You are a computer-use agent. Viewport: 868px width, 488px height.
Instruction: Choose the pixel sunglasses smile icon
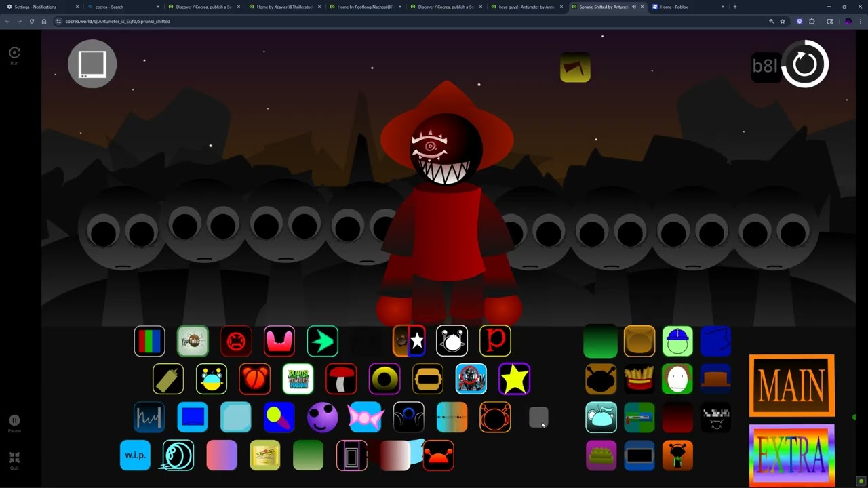point(715,417)
